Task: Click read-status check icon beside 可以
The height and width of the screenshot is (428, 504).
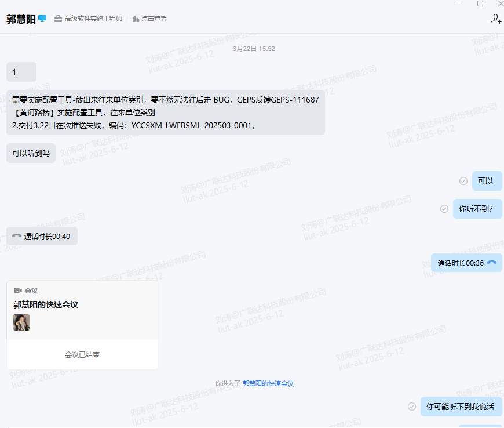Action: point(463,181)
